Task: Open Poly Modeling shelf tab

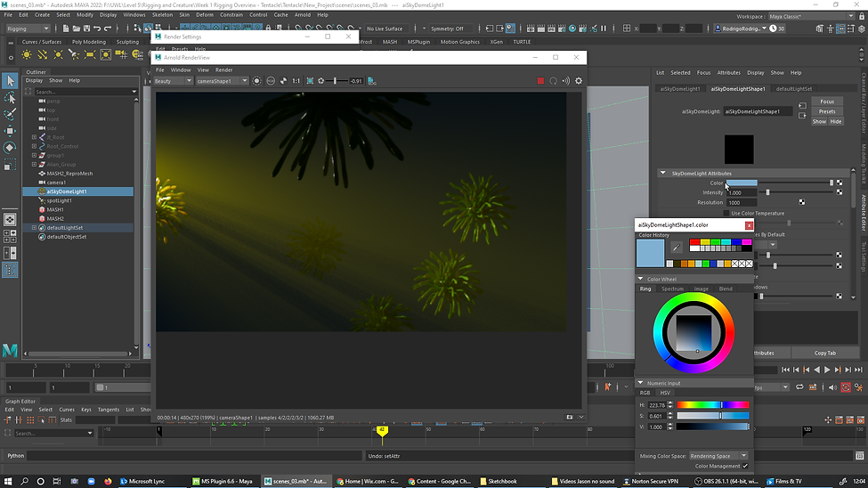Action: tap(88, 42)
